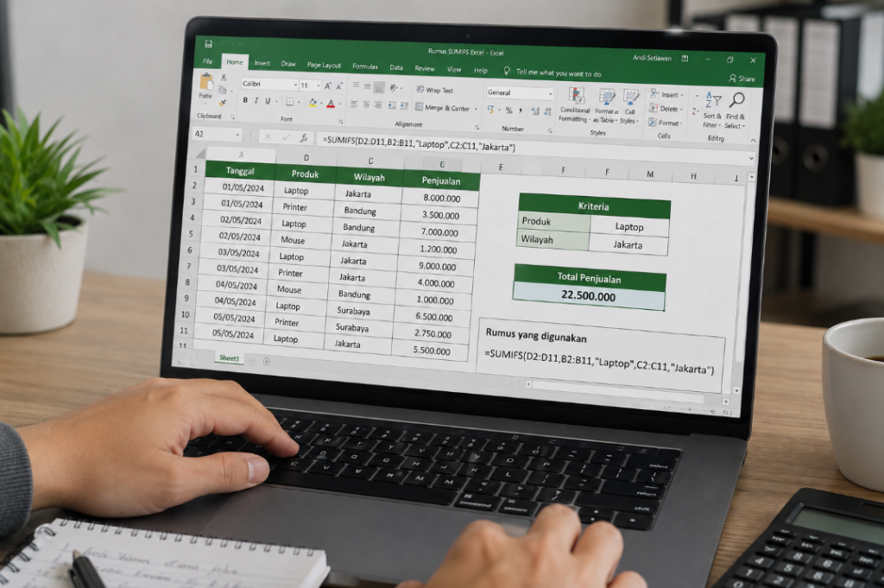
Task: Click the Insert Function fx icon
Action: click(304, 137)
